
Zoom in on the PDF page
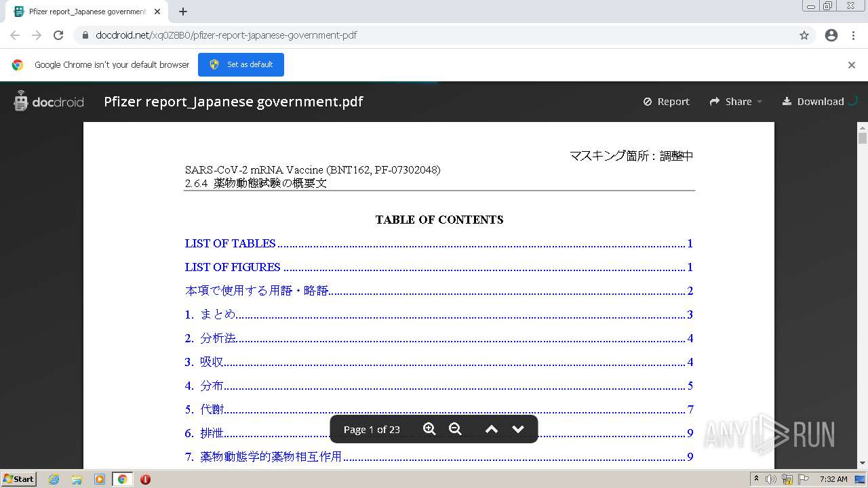[x=429, y=429]
